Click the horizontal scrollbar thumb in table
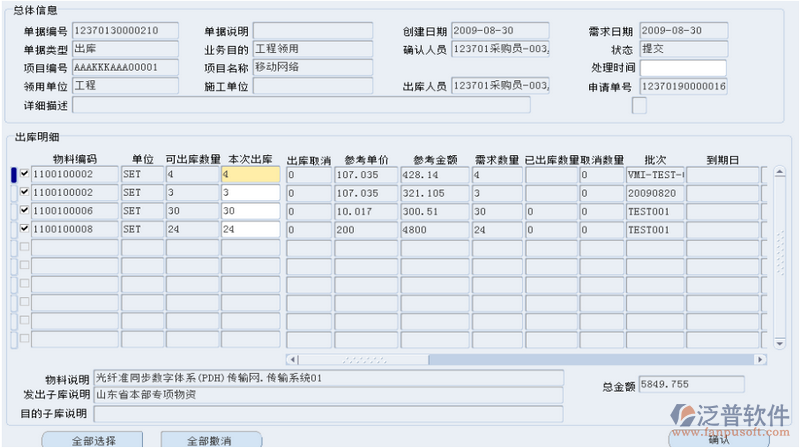This screenshot has height=448, width=800. (358, 359)
